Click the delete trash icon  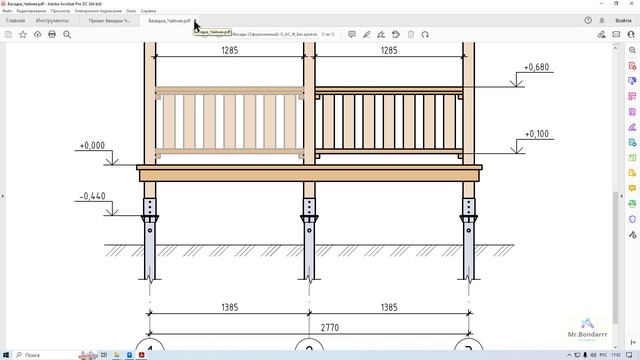coord(411,35)
